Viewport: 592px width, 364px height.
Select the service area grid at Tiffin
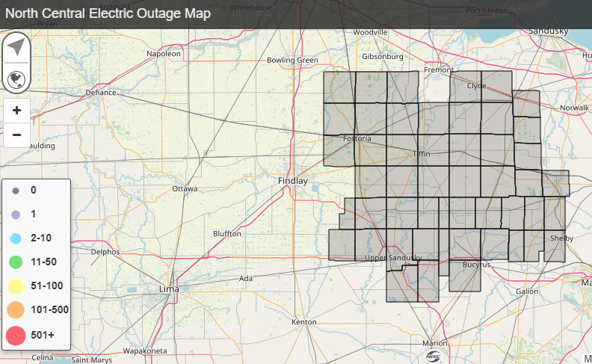click(x=422, y=154)
